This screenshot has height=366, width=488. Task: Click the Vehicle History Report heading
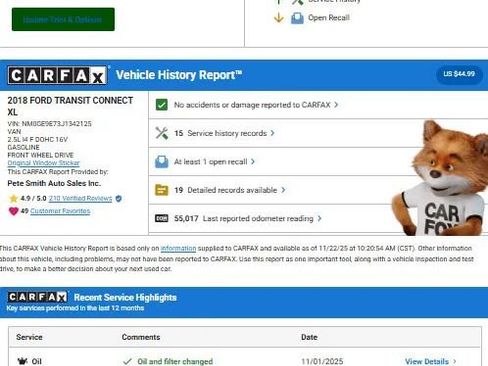click(x=179, y=75)
